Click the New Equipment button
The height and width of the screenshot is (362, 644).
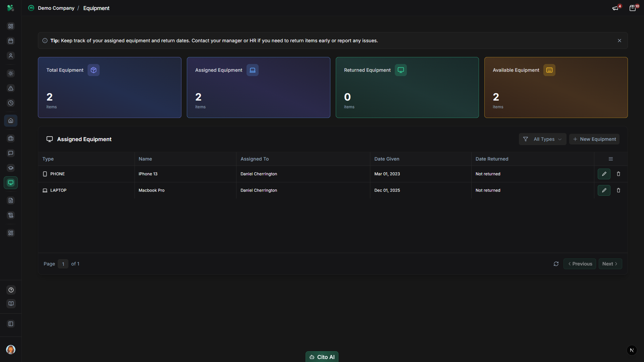click(594, 139)
